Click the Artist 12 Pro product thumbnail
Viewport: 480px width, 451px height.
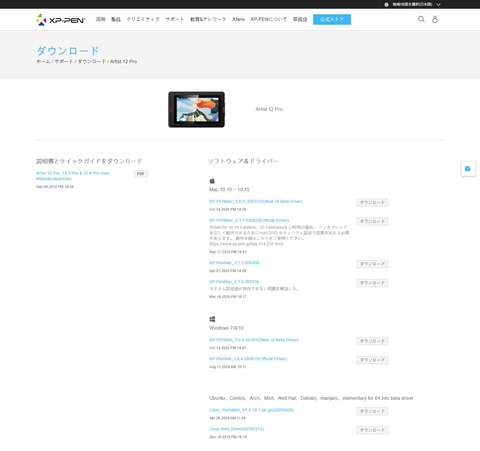point(196,109)
